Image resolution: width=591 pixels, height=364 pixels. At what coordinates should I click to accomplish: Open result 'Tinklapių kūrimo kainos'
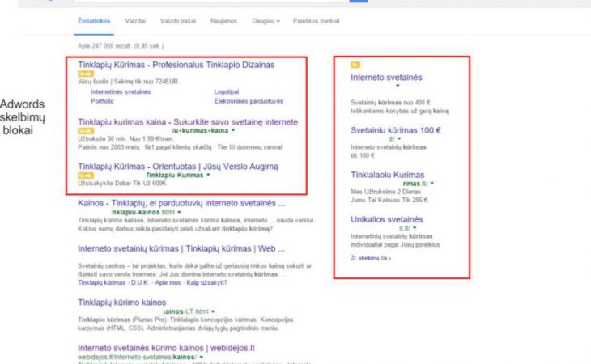(x=121, y=303)
